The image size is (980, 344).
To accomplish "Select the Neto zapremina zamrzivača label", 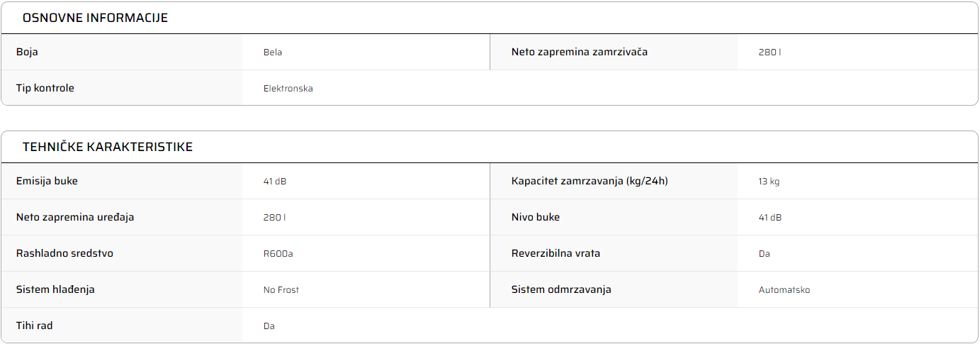I will tap(580, 52).
